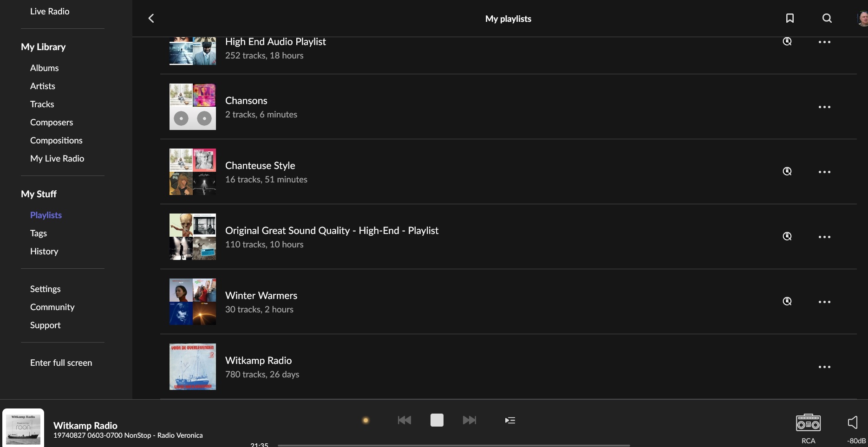Open the Winter Warmers playlist title
This screenshot has width=868, height=447.
coord(261,296)
